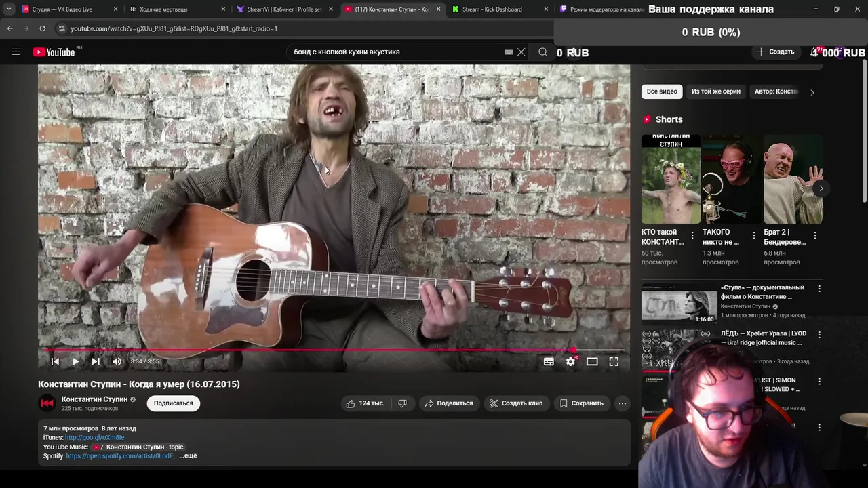Open options for Брат 2 short

pos(814,235)
